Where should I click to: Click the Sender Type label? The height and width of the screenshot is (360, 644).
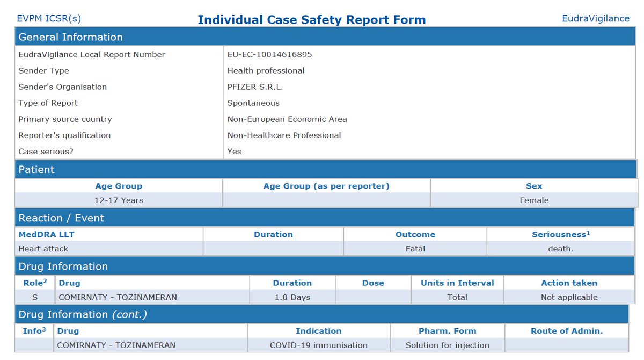coord(43,70)
